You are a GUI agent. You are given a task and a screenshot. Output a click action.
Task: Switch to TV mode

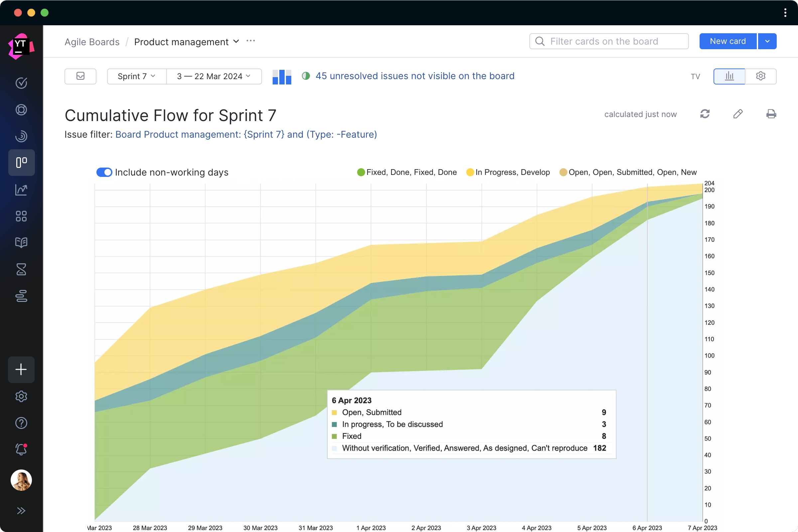[695, 76]
